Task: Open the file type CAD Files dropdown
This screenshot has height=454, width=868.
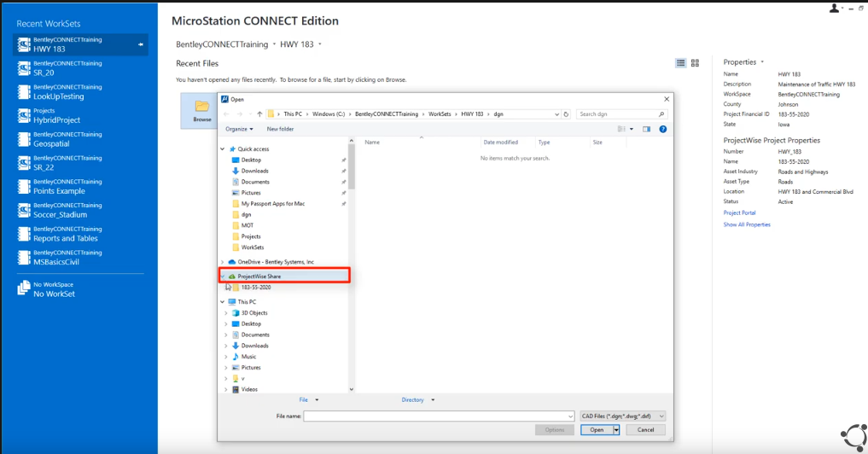Action: (623, 416)
